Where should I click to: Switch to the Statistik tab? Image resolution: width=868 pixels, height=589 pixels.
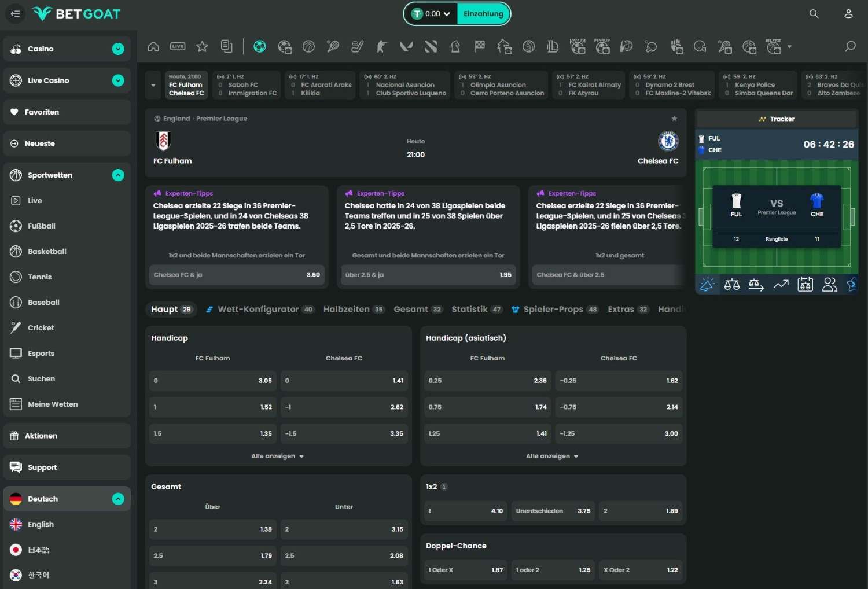coord(477,310)
